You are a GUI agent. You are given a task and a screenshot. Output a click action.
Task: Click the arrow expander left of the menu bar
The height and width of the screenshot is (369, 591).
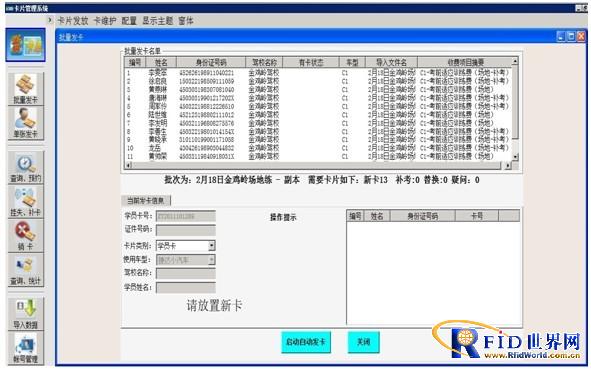(x=50, y=20)
